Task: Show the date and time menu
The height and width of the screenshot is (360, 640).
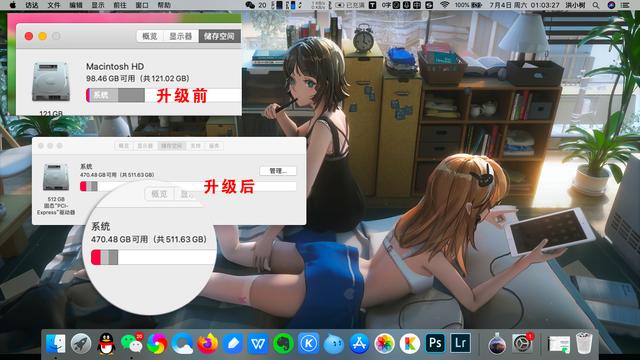Action: pyautogui.click(x=524, y=5)
